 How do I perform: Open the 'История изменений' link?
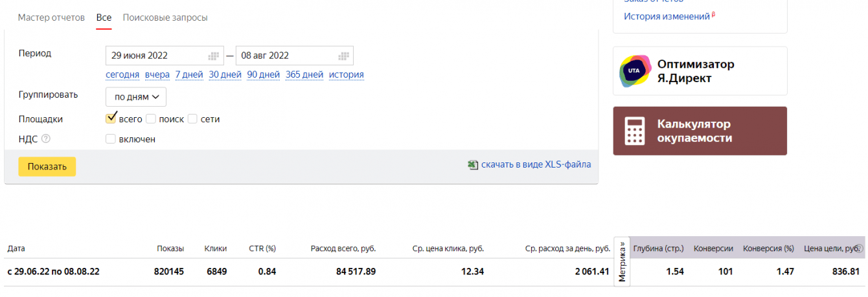[x=667, y=16]
